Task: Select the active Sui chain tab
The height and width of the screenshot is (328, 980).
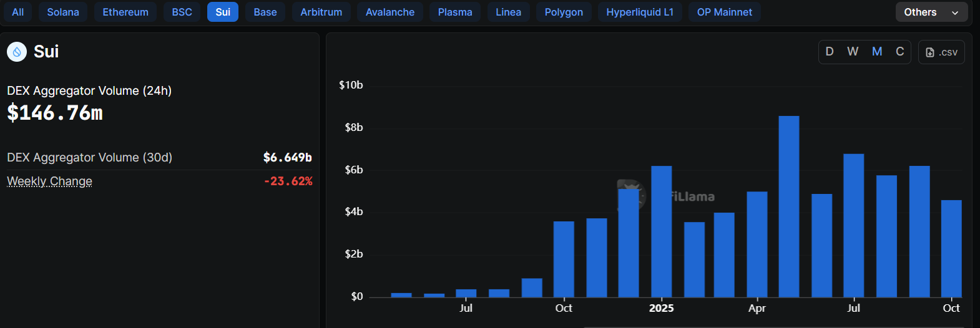Action: coord(223,12)
